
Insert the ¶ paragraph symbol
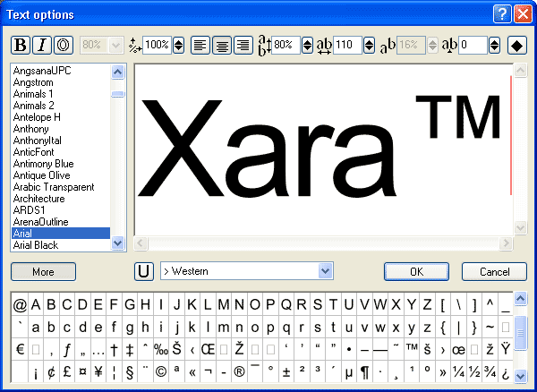[365, 372]
